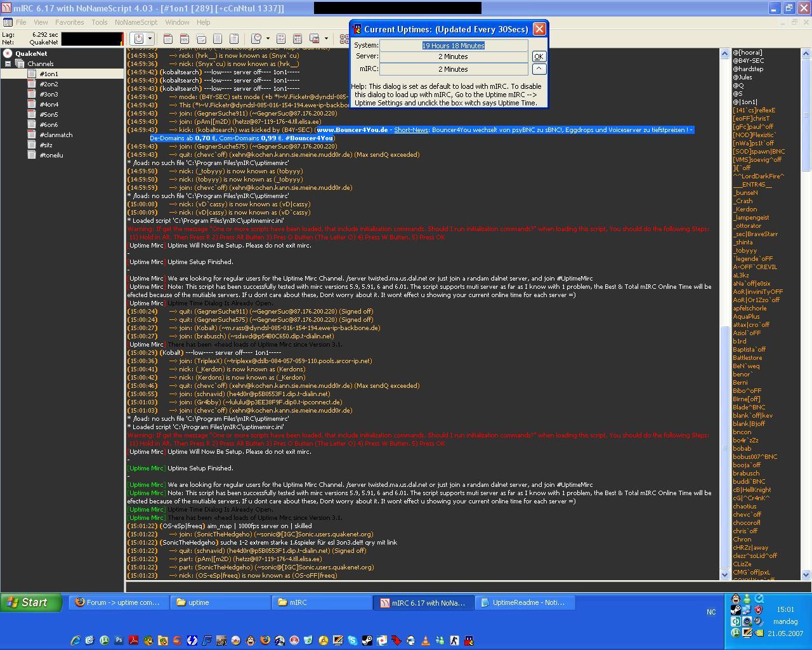
Task: Click the red grid table toolbar icon
Action: pos(298,39)
